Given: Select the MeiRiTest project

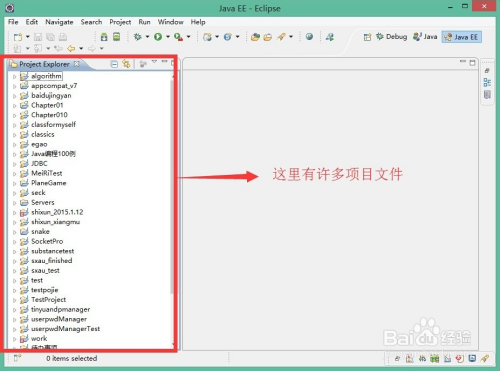Looking at the screenshot, I should [x=47, y=173].
